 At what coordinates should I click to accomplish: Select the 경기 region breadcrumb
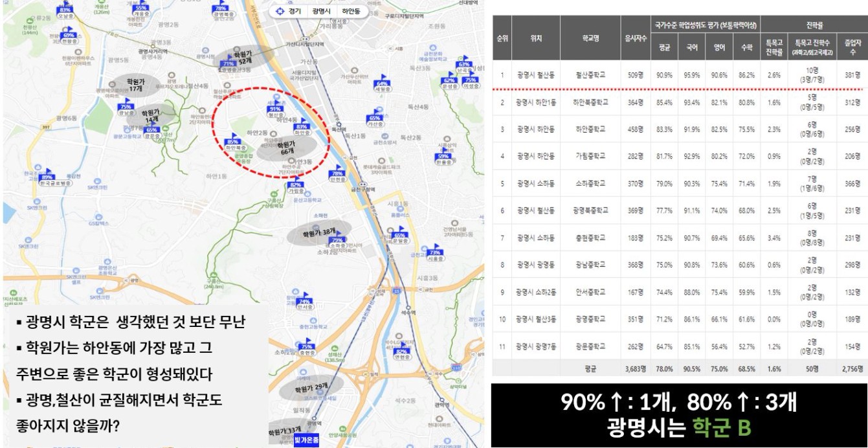295,12
